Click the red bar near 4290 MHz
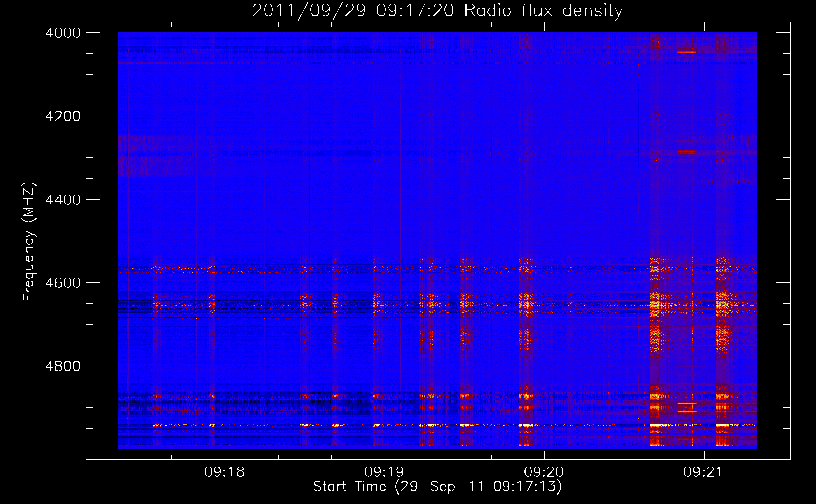Image resolution: width=816 pixels, height=504 pixels. click(x=687, y=152)
